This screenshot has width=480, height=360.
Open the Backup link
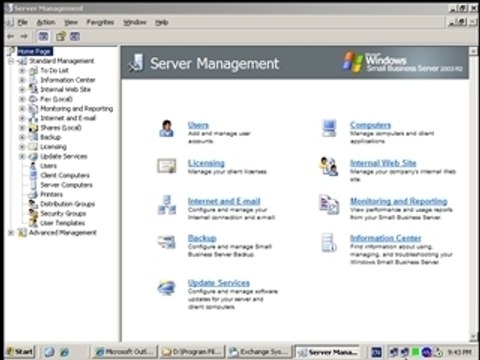point(202,238)
